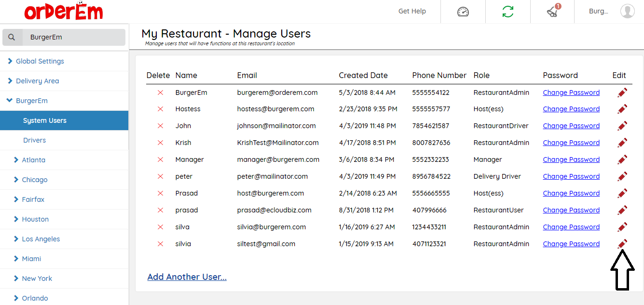Click the search magnifier icon in sidebar

(x=12, y=37)
